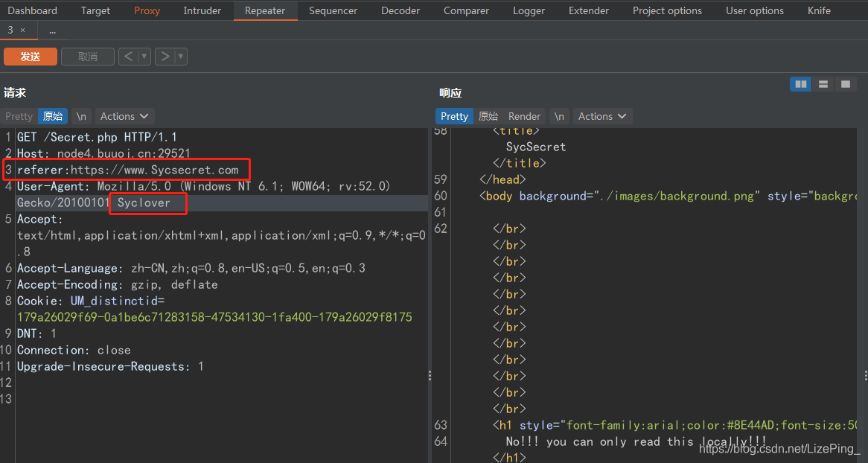The height and width of the screenshot is (463, 868).
Task: Select Repeater sub-tab 3
Action: (x=10, y=31)
